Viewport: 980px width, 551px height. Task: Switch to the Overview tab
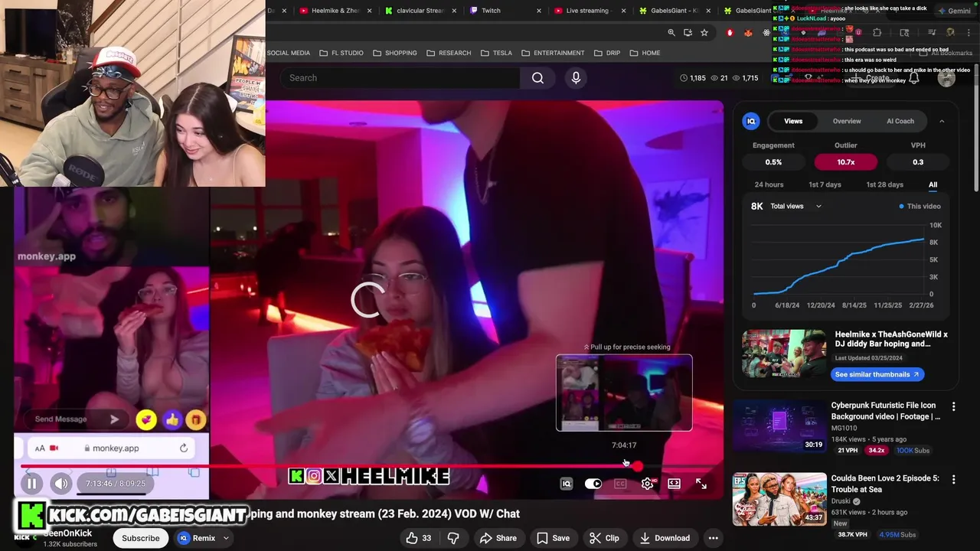click(847, 121)
